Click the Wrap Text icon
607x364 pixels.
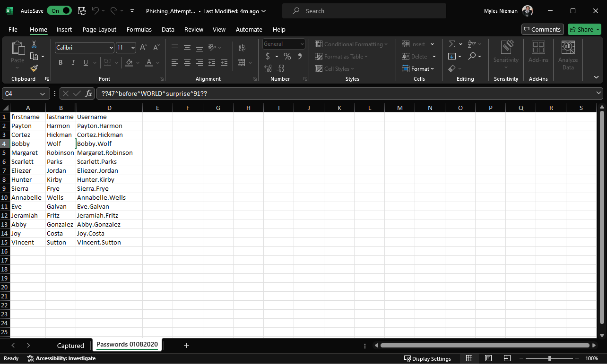pos(242,48)
